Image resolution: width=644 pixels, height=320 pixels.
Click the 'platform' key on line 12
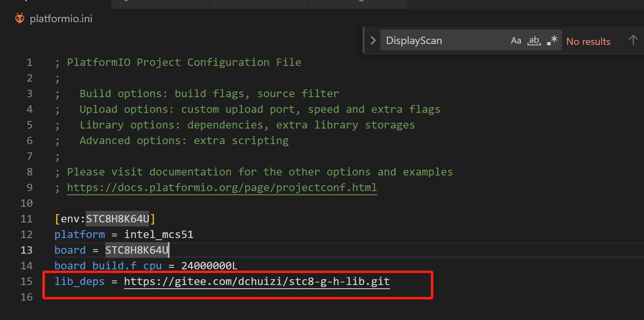click(x=79, y=235)
